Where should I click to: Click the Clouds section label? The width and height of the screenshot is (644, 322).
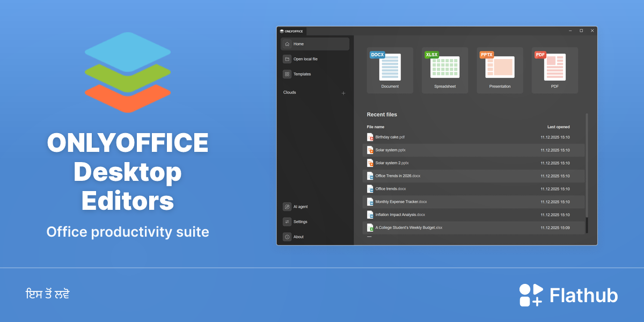(290, 92)
